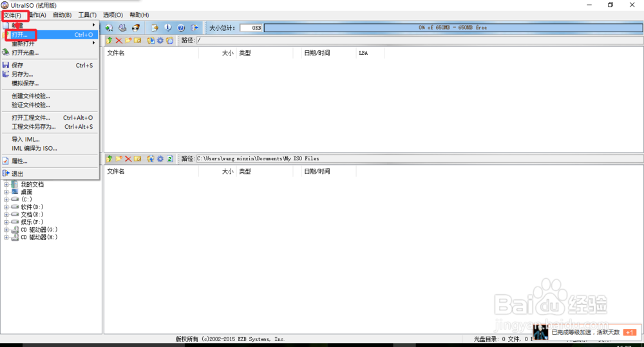Screen dimensions: 644x347
Task: Click refresh icon in local pane toolbar
Action: 169,158
